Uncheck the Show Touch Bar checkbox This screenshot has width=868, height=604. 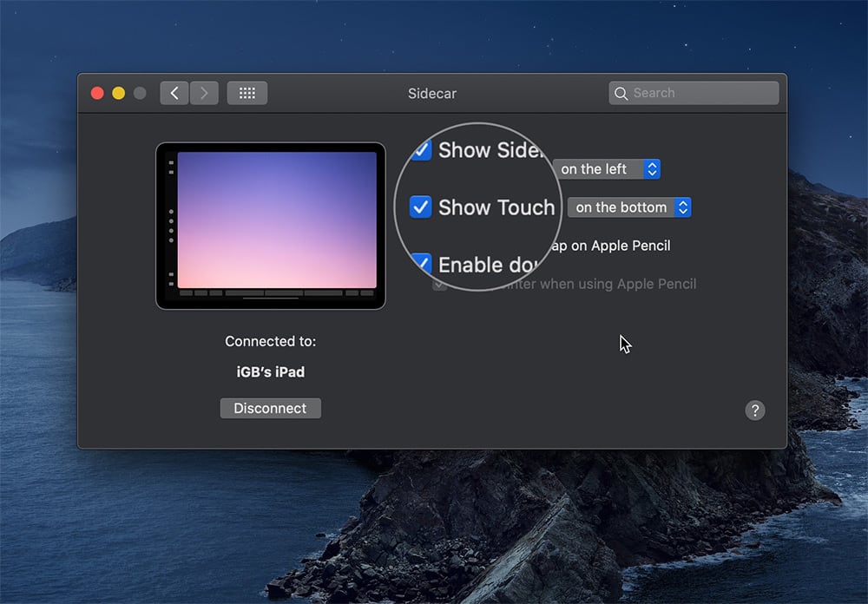(421, 207)
